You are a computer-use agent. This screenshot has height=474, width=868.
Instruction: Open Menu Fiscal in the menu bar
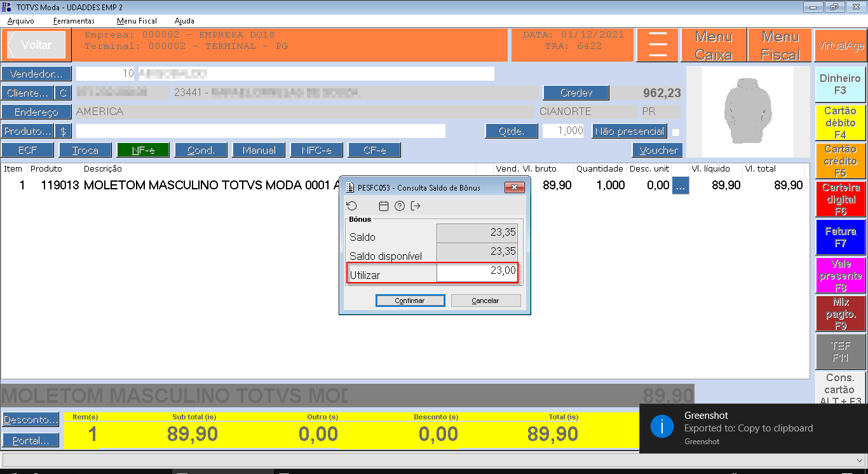click(137, 21)
